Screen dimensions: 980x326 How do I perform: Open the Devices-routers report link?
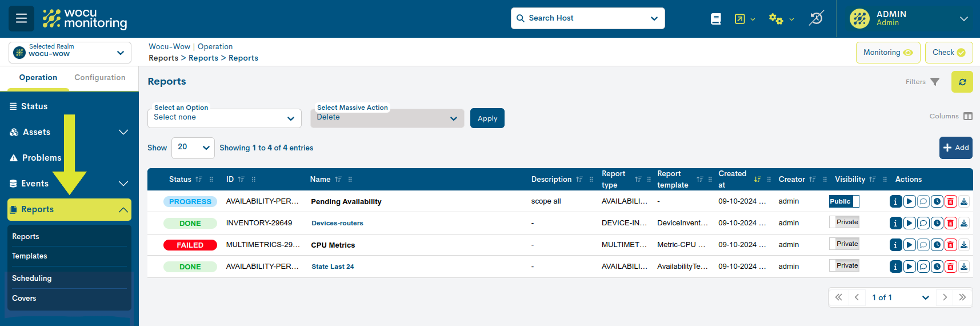coord(337,223)
